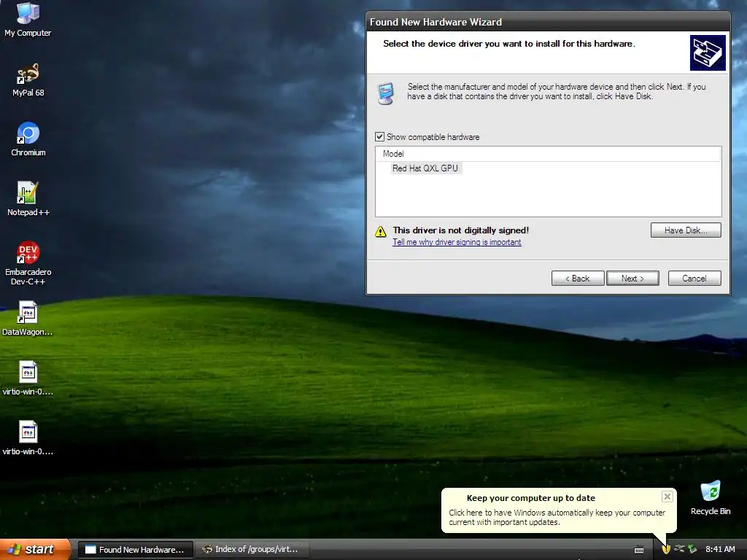This screenshot has width=747, height=560.
Task: Open Tell me why driver signing is important
Action: tap(457, 242)
